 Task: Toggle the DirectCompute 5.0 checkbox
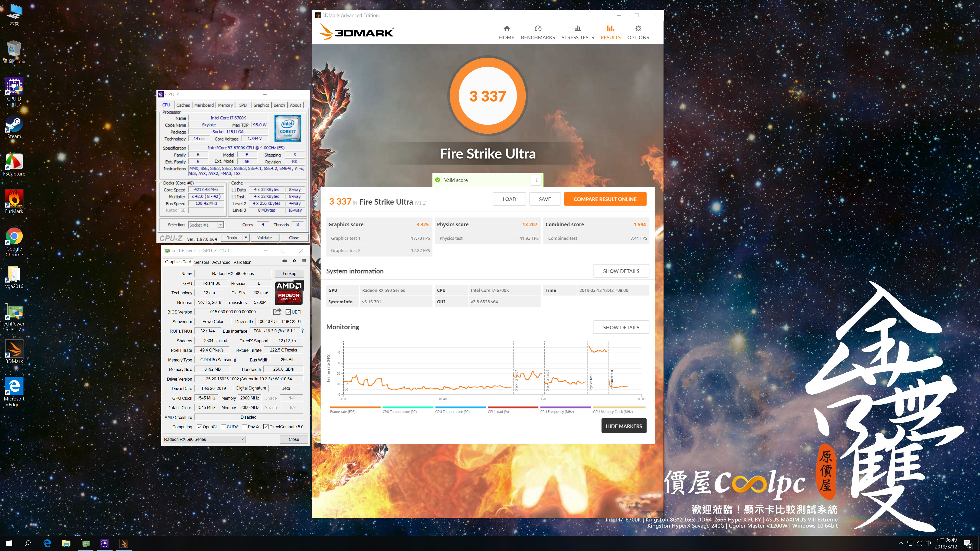(x=266, y=427)
